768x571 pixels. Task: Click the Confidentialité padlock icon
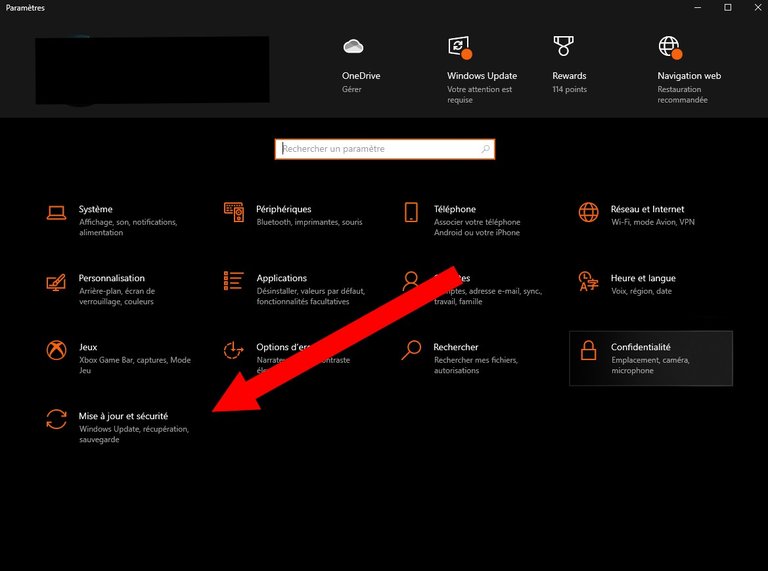pos(588,350)
